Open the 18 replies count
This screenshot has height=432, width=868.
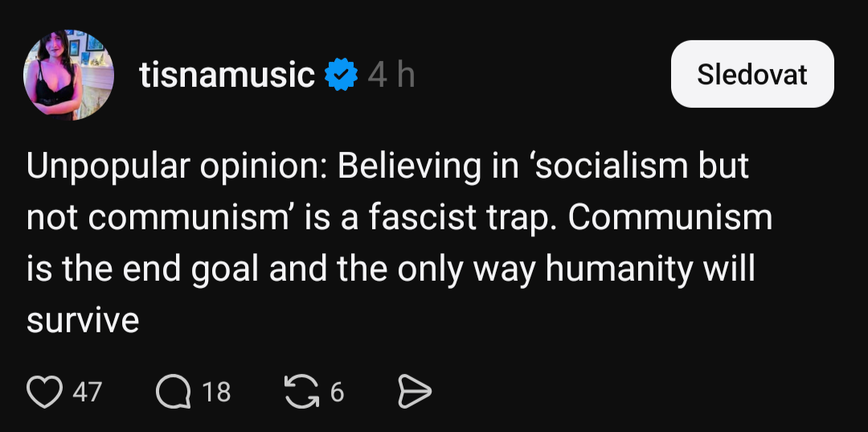tap(216, 392)
